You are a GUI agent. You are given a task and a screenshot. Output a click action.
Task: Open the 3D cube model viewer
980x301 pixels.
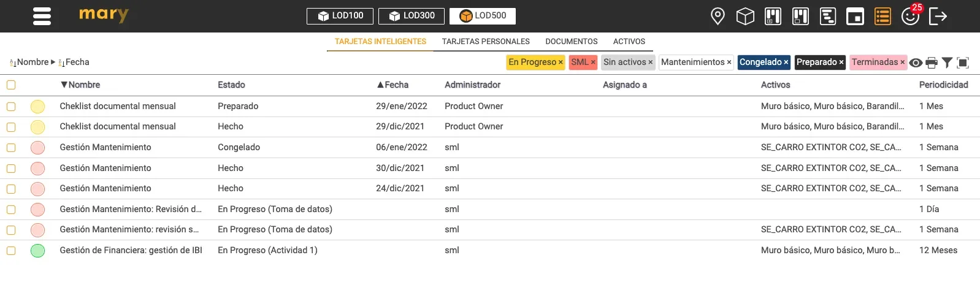coord(745,16)
